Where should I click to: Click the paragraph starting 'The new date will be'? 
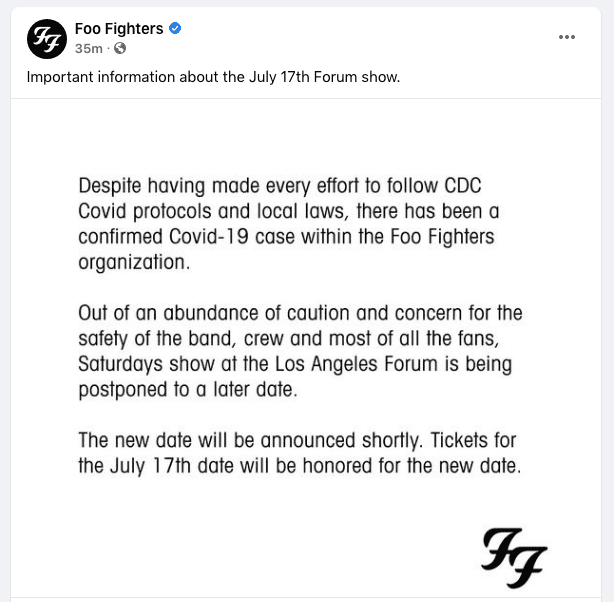(x=299, y=453)
